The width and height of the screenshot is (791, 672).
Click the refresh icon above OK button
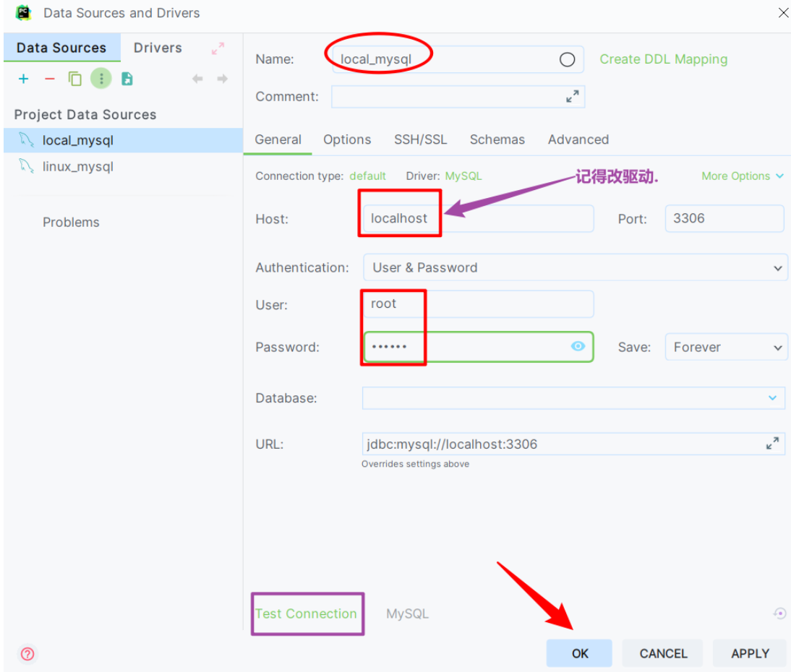coord(779,613)
